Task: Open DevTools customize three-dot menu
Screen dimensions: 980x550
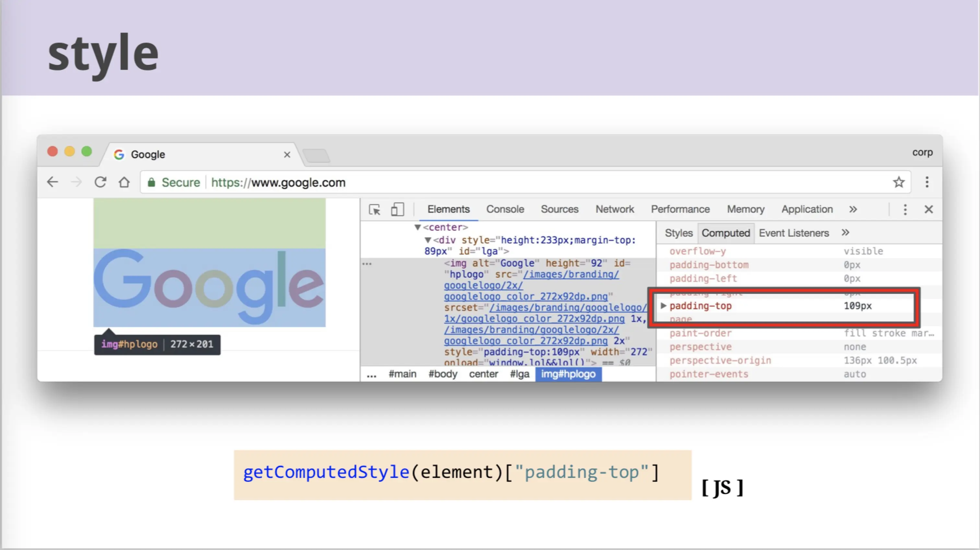Action: click(x=905, y=210)
